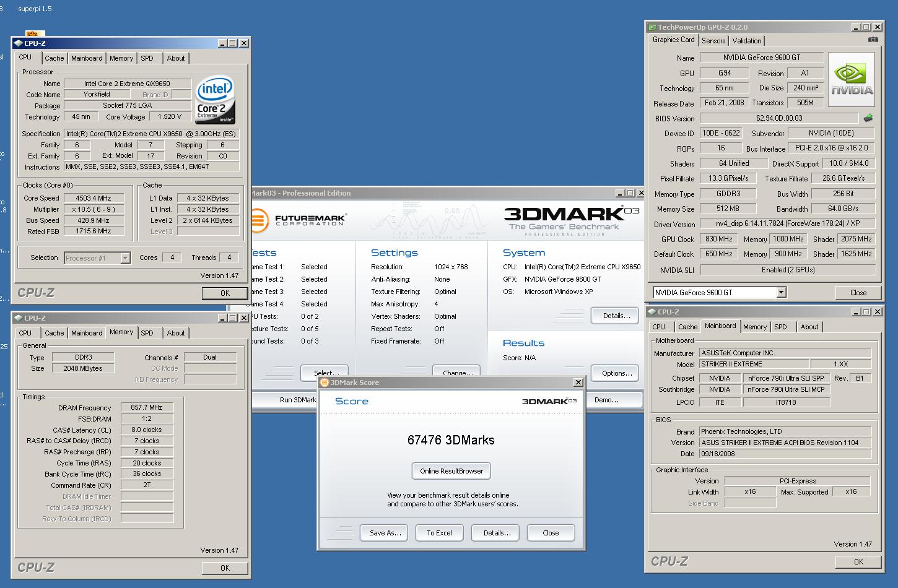Viewport: 898px width, 588px height.
Task: Open the Validation tab in GPU-Z
Action: 747,41
